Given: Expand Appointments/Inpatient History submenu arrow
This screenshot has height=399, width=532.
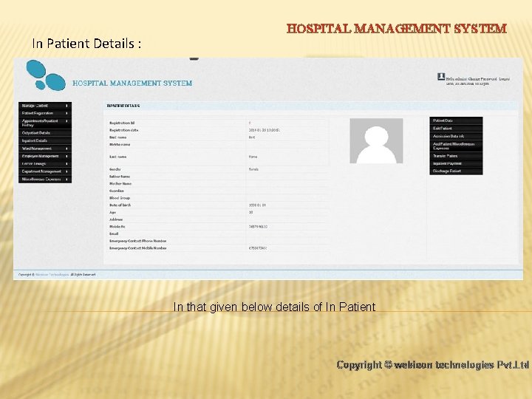Looking at the screenshot, I should (x=66, y=121).
